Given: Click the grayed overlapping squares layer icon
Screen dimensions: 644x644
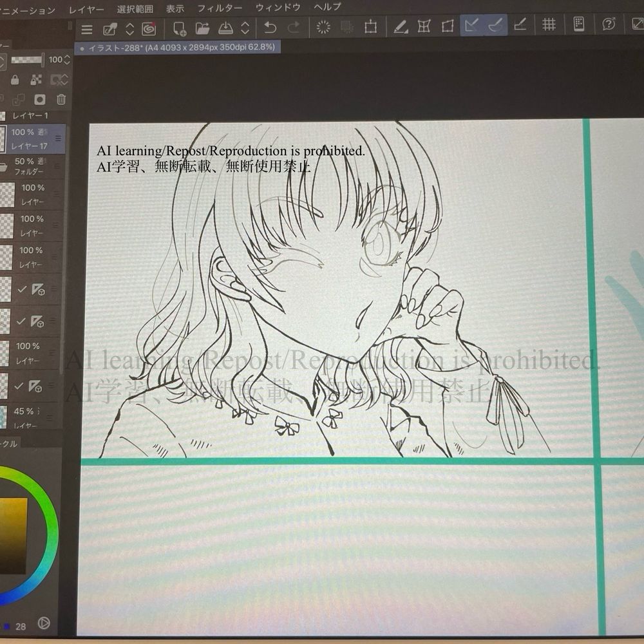Looking at the screenshot, I should tap(18, 100).
